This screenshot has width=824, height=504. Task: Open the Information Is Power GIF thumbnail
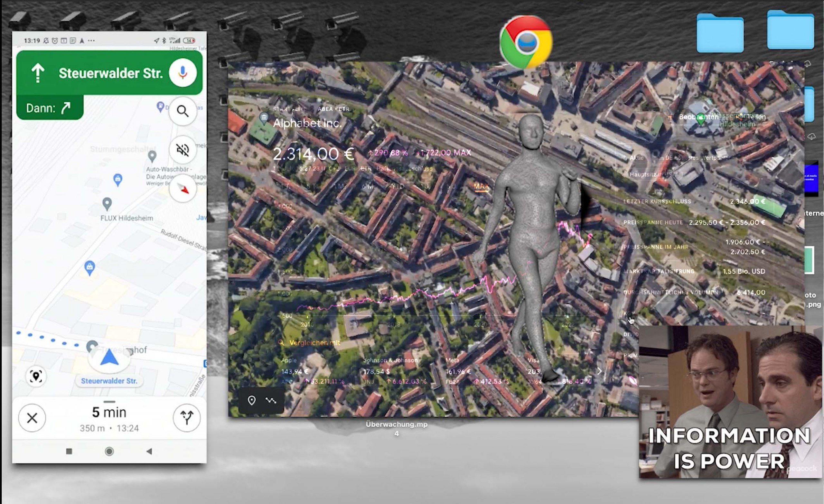point(730,402)
